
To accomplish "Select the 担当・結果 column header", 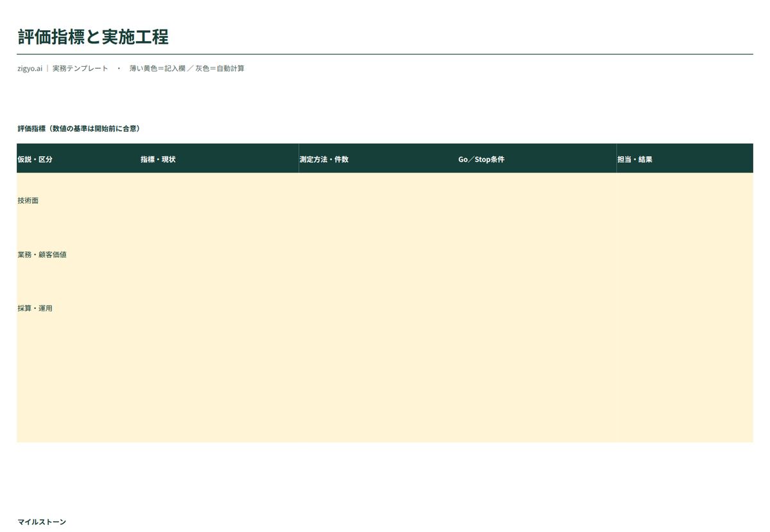I will click(x=685, y=159).
